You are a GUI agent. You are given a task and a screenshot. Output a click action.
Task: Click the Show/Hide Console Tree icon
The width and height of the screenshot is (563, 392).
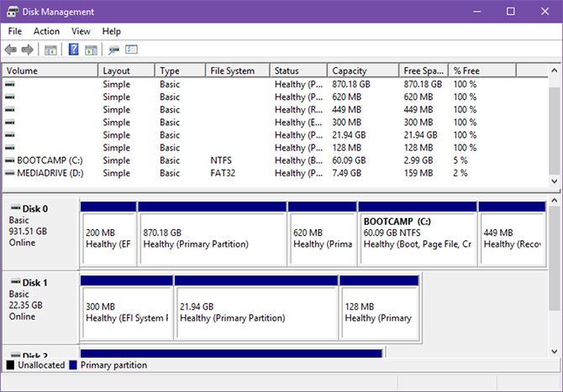(x=51, y=50)
